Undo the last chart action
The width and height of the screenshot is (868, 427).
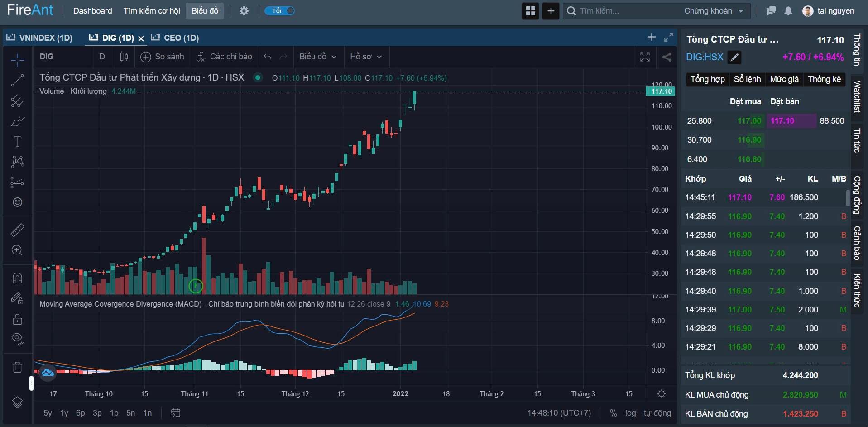click(268, 57)
